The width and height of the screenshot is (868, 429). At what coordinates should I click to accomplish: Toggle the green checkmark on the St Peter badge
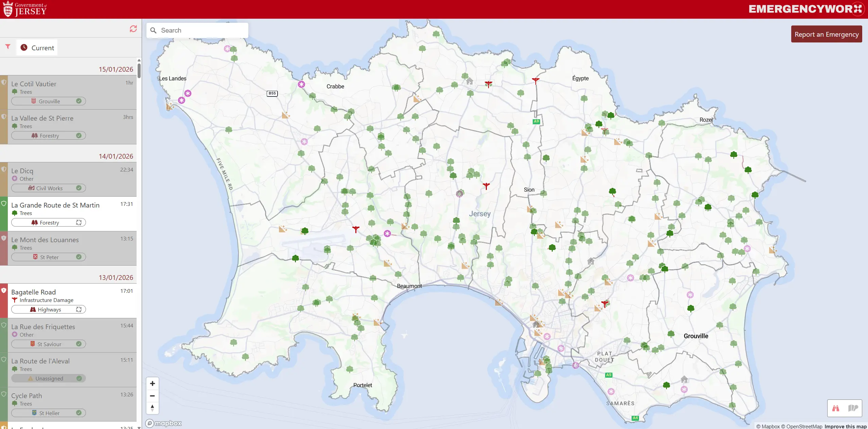click(79, 257)
